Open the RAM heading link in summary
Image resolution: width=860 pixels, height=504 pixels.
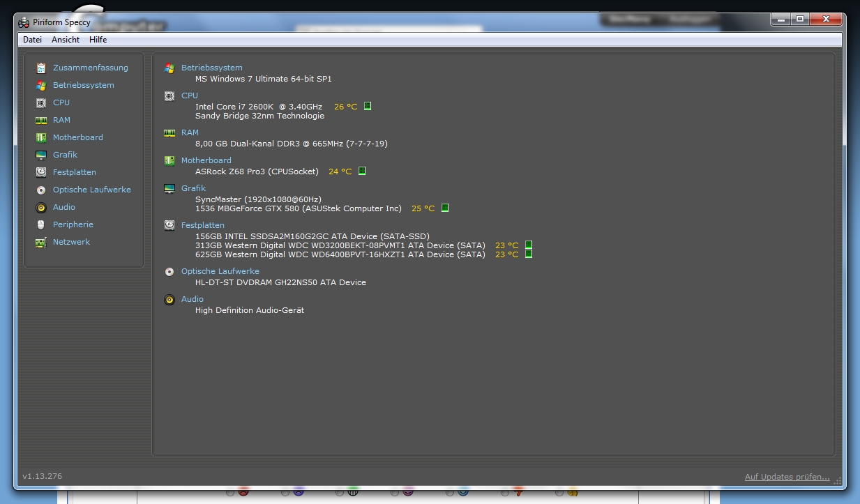coord(190,132)
